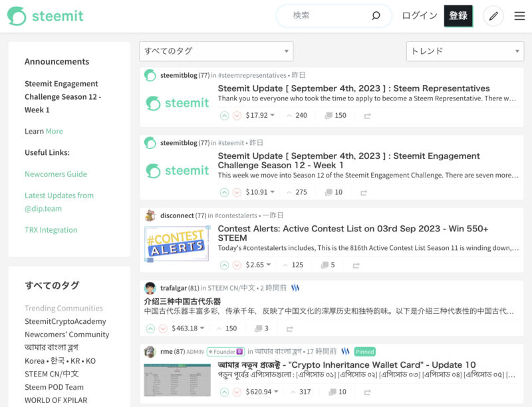Downvote the Contest Alerts post
Image resolution: width=532 pixels, height=407 pixels.
(x=237, y=265)
